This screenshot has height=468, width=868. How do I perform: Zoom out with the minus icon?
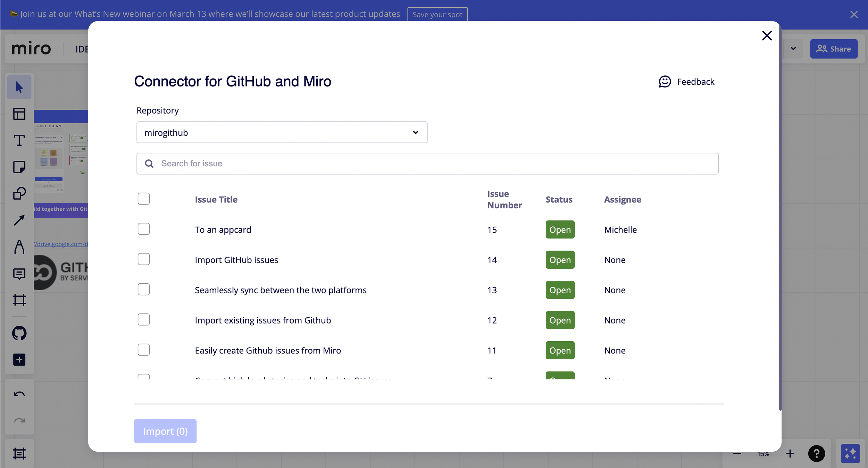coord(737,453)
